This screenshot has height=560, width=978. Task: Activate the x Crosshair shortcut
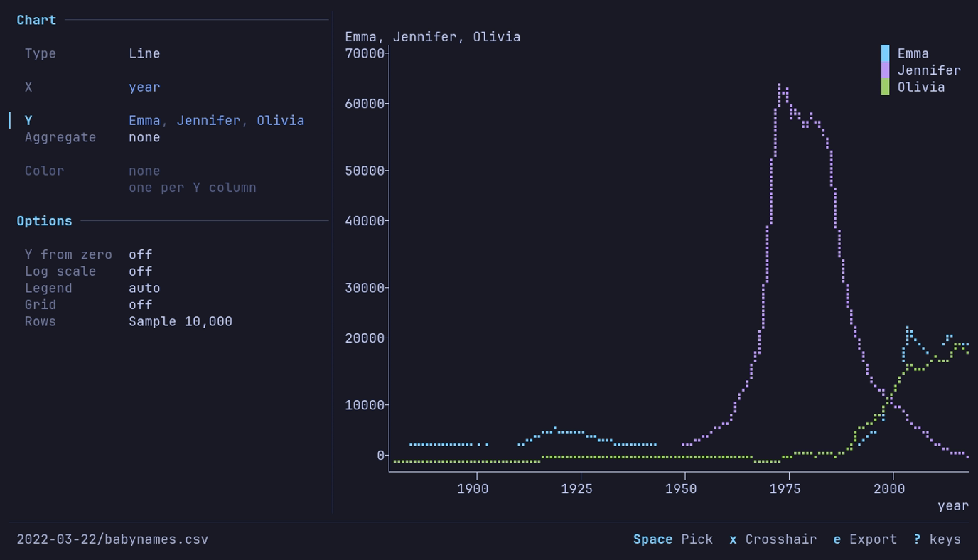click(x=773, y=539)
